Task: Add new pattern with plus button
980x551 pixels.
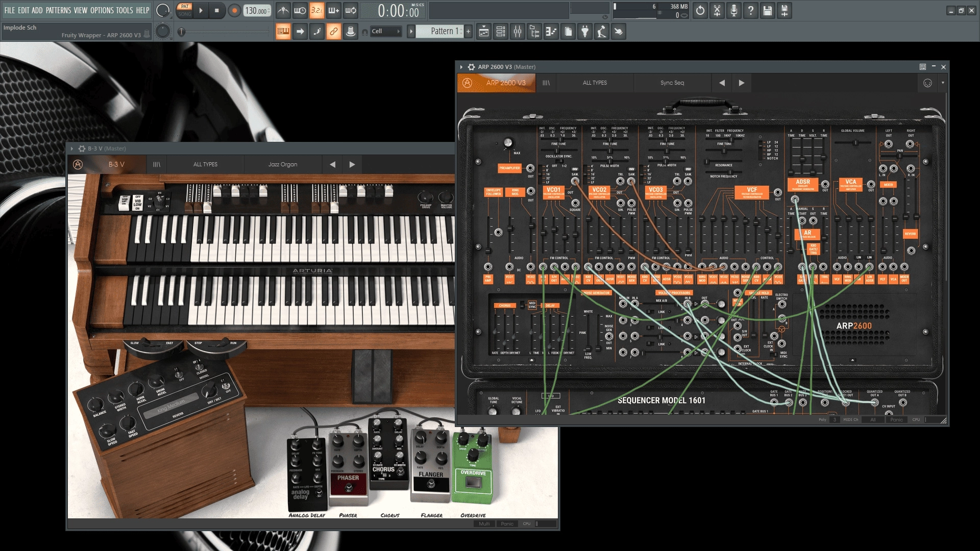Action: 468,32
